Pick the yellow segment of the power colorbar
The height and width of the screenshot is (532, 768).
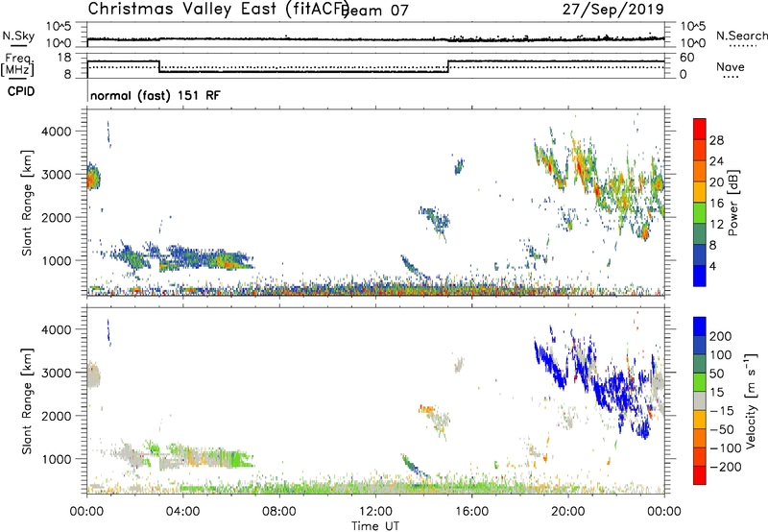click(x=700, y=192)
